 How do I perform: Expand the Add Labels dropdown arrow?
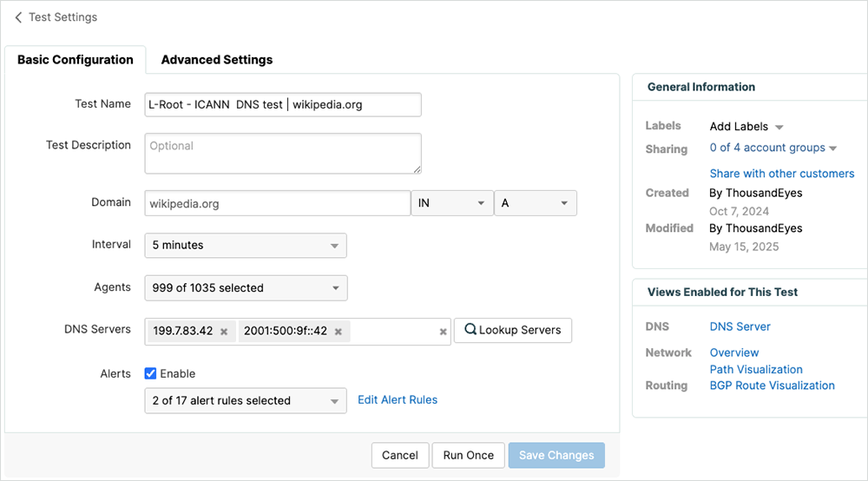click(x=779, y=127)
